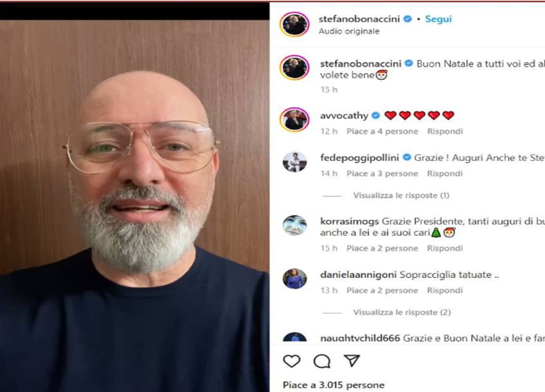Reply to korrasimogs' comment
The height and width of the screenshot is (392, 545).
tap(445, 248)
